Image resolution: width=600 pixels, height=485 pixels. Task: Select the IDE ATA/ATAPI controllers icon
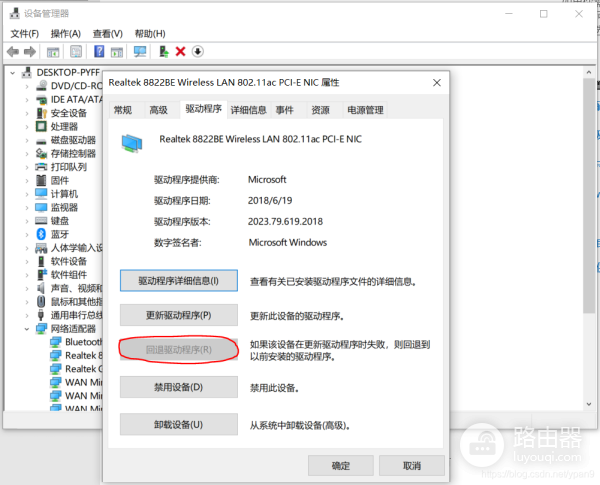(x=41, y=100)
